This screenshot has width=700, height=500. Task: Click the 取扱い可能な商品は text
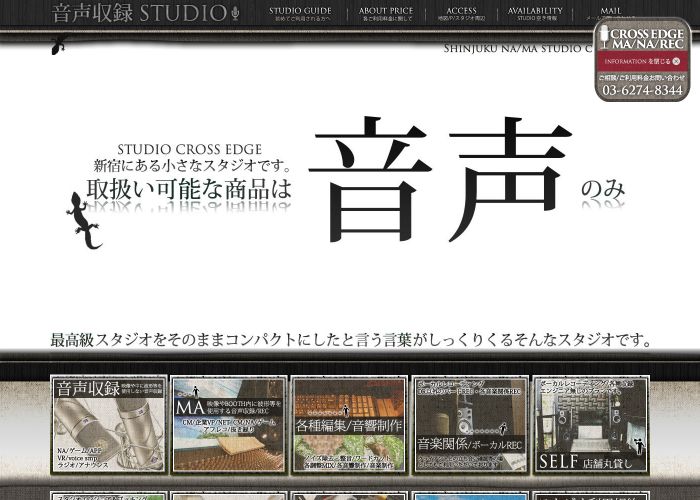[x=189, y=189]
